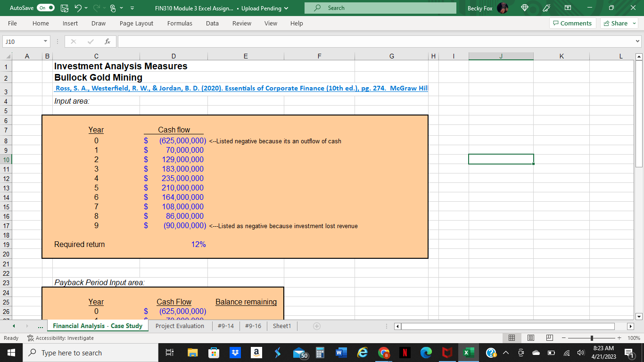
Task: Open the Comments pane
Action: pyautogui.click(x=572, y=23)
